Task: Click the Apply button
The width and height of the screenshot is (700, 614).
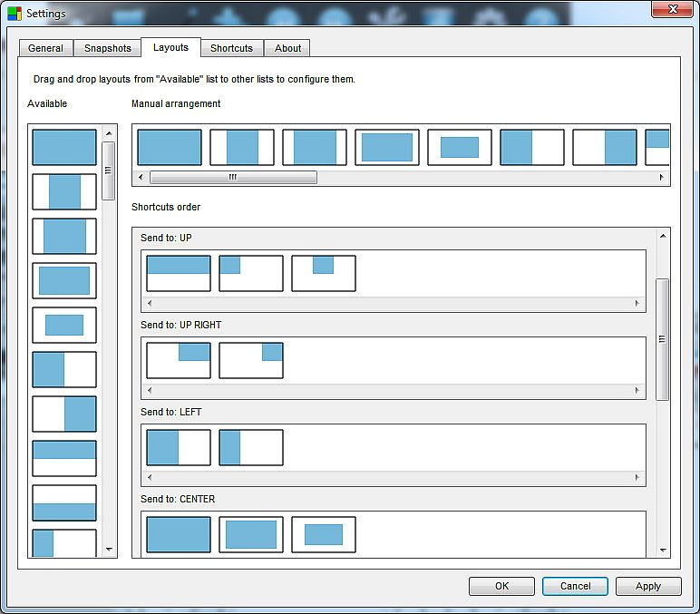Action: pos(647,586)
